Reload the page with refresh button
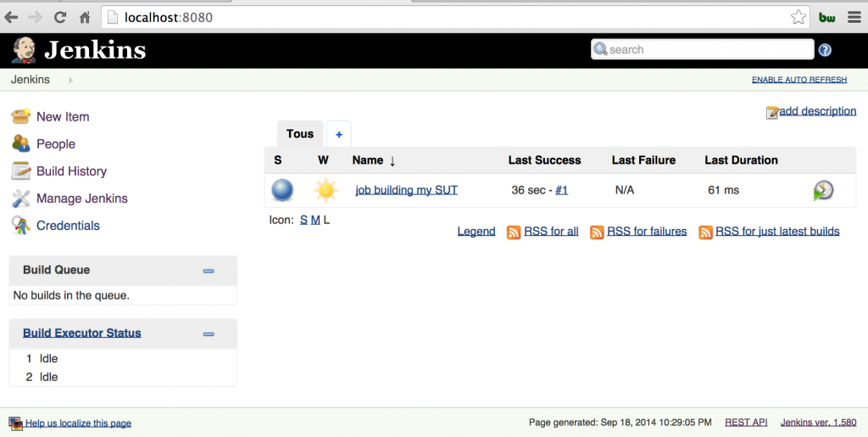868x437 pixels. [x=60, y=17]
